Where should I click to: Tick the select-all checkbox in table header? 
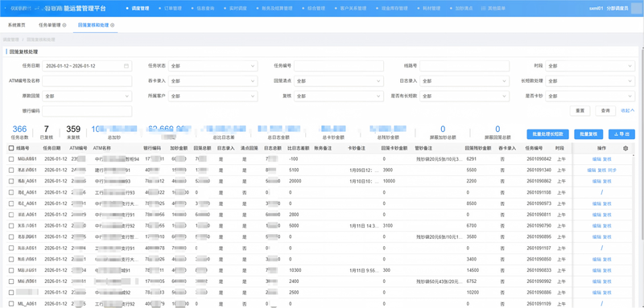(x=11, y=148)
